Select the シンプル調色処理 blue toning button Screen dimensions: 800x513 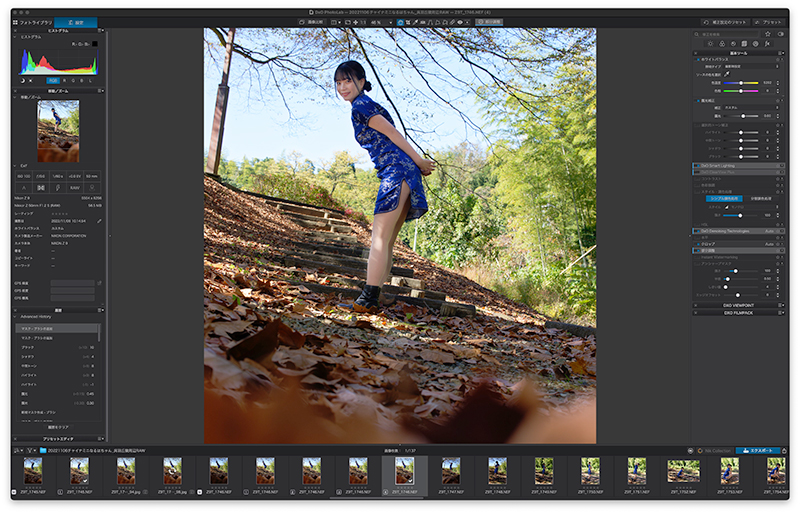tap(724, 199)
